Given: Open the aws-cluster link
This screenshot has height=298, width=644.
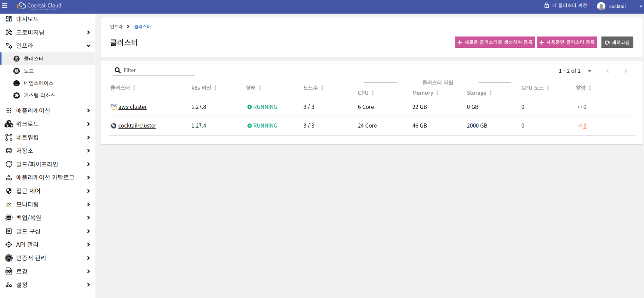Looking at the screenshot, I should (132, 107).
